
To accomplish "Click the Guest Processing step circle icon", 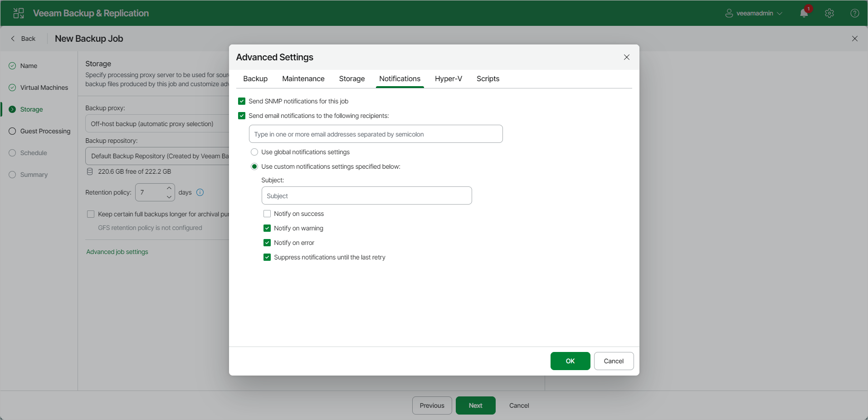I will [12, 131].
